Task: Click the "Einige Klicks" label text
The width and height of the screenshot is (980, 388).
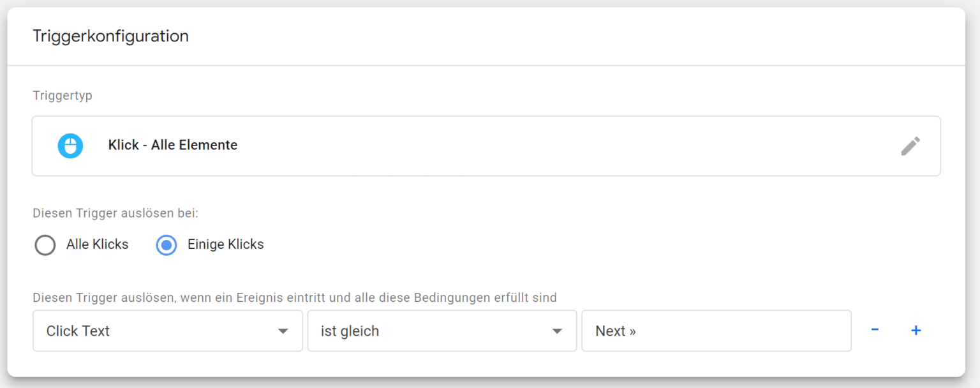Action: [225, 244]
